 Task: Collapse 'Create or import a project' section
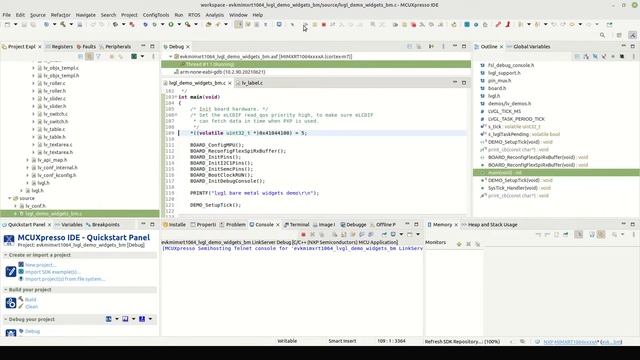pos(6,255)
